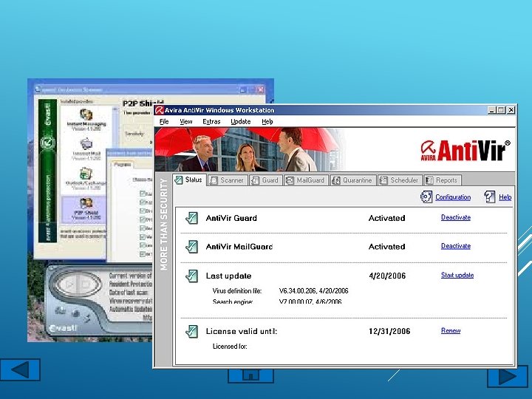Click the License valid until check icon

pyautogui.click(x=191, y=332)
